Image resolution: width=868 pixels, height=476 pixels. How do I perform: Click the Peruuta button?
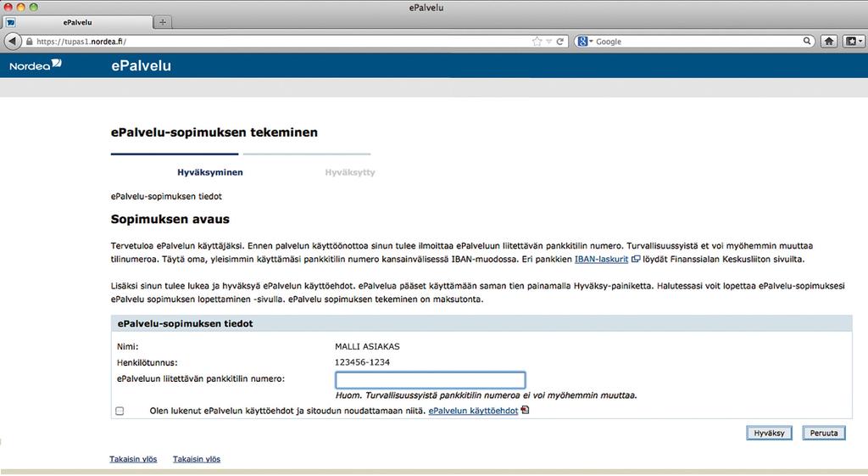[x=824, y=434]
